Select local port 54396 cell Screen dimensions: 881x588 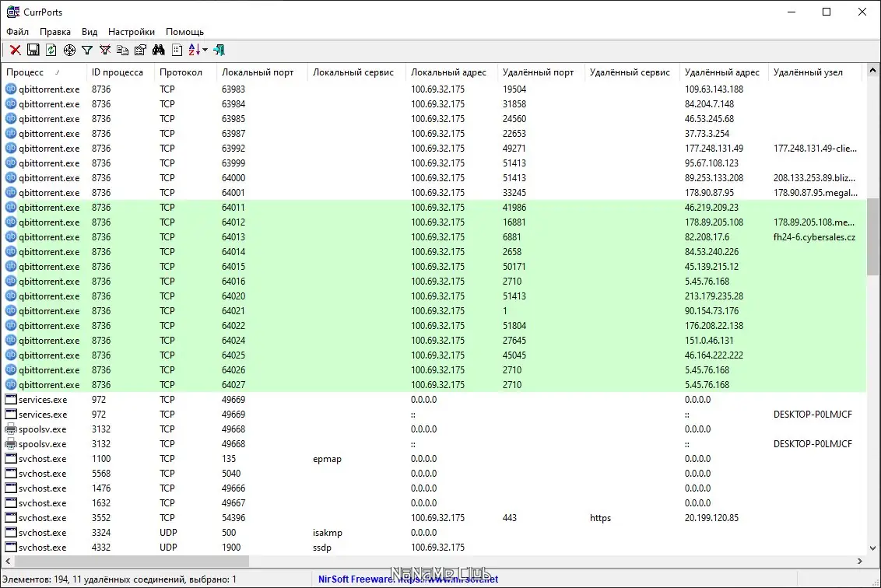233,518
